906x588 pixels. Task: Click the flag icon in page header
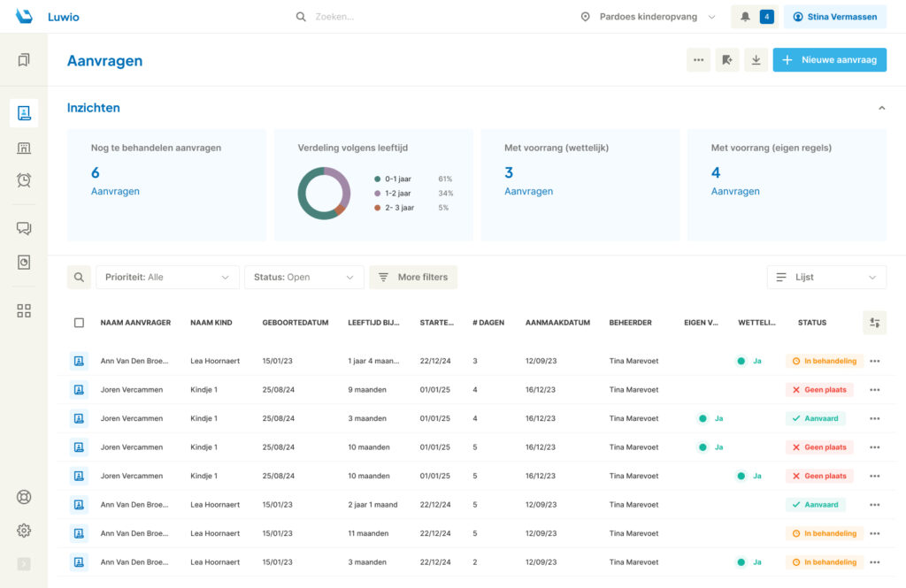pos(727,60)
